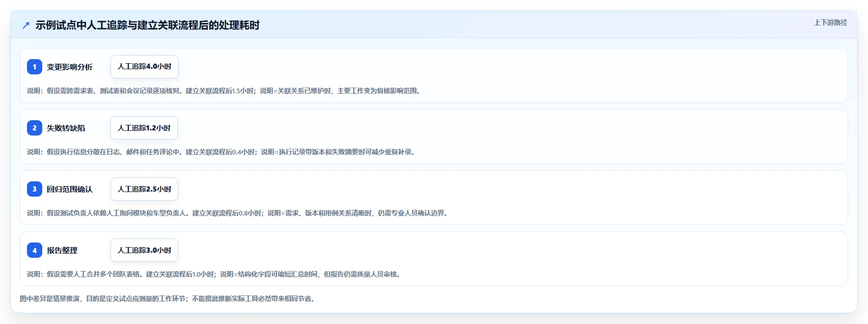Select the number 3 badge for 回归范围确认
This screenshot has height=324, width=868.
(x=35, y=189)
